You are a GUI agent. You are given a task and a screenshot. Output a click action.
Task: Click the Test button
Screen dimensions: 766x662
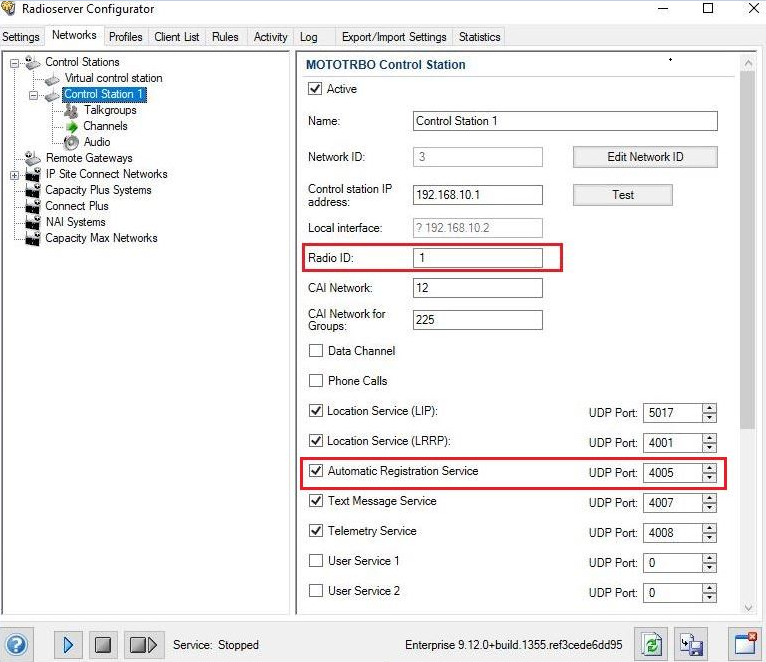[623, 195]
